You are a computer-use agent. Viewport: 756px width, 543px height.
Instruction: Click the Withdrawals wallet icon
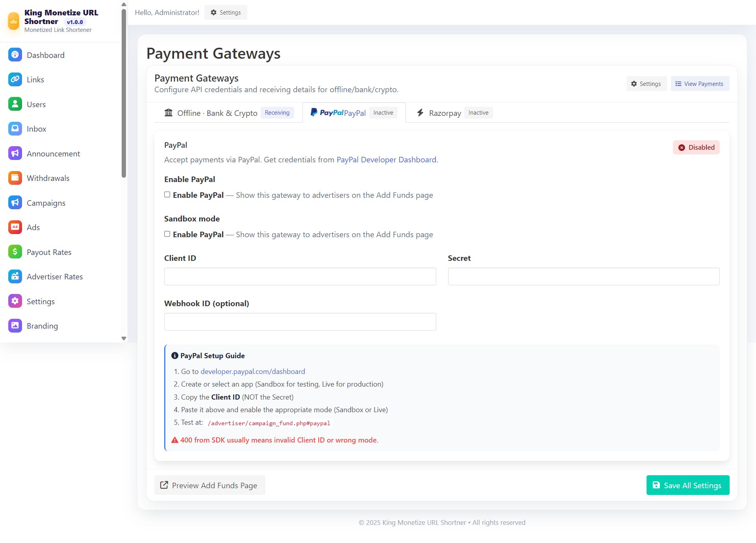click(x=15, y=178)
